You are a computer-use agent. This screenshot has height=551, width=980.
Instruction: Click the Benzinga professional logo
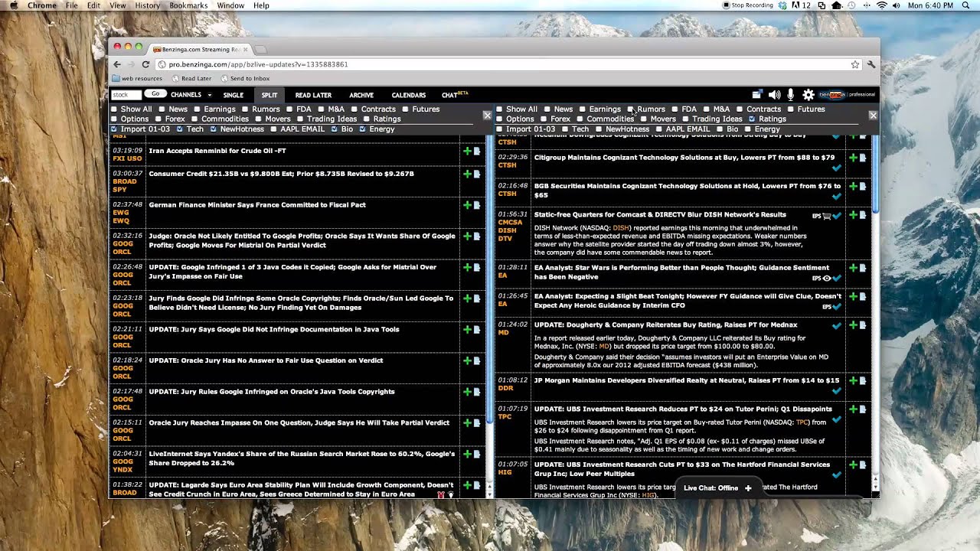coord(848,95)
